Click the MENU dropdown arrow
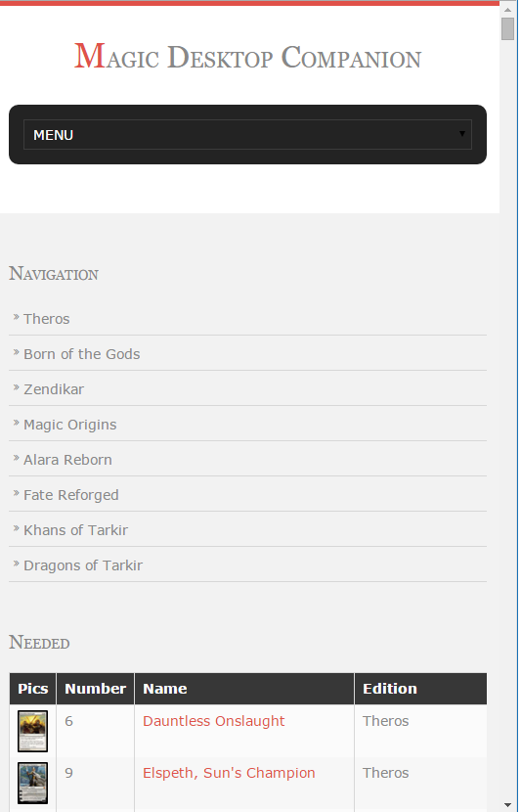 point(463,134)
